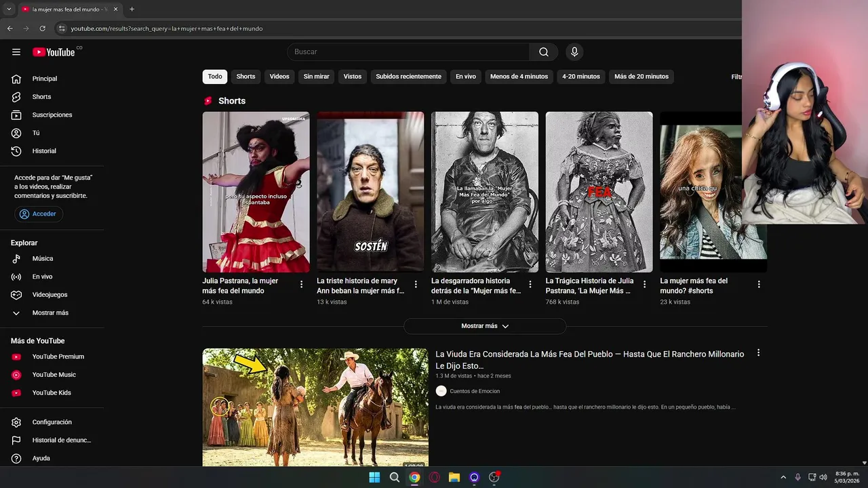Select Subidos recientemente filter chip

[x=408, y=77]
